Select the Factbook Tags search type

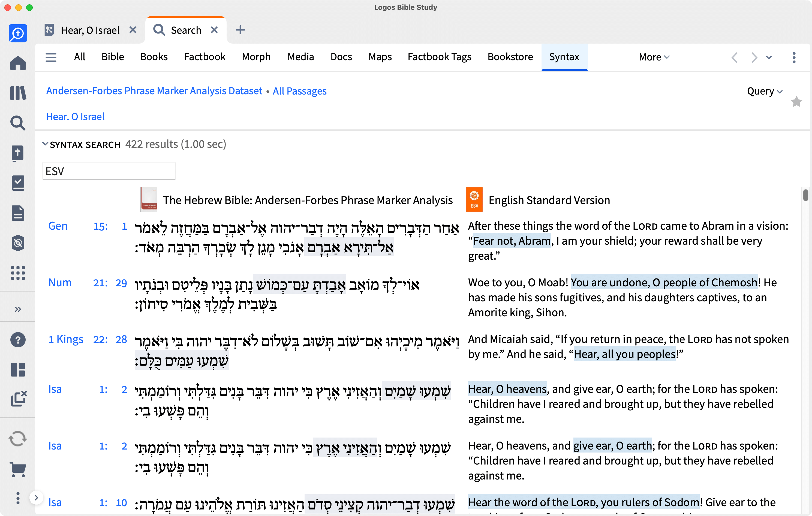click(439, 57)
